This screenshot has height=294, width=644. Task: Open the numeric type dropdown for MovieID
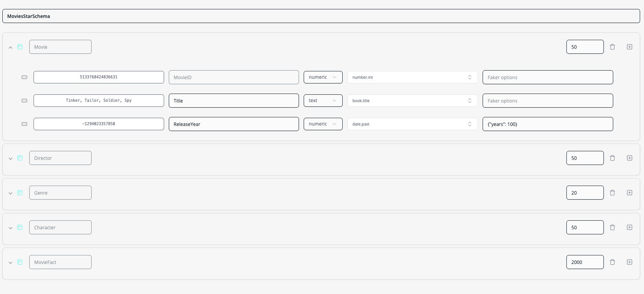[x=323, y=77]
